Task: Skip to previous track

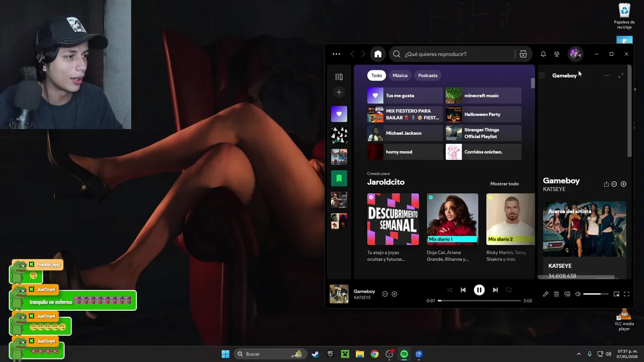Action: [463, 290]
